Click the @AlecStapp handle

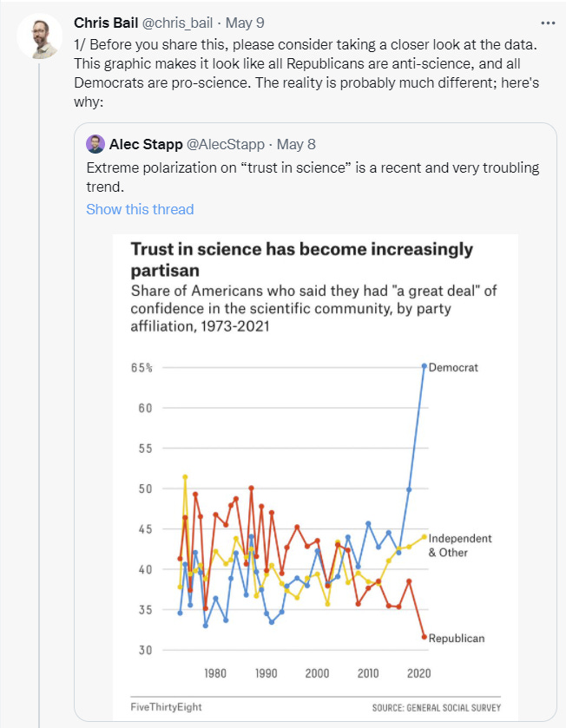(223, 144)
